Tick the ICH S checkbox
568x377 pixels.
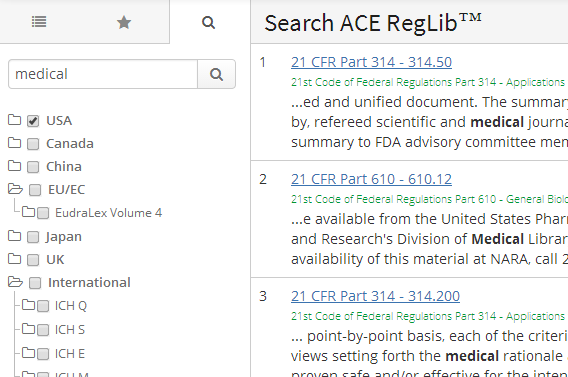point(43,330)
